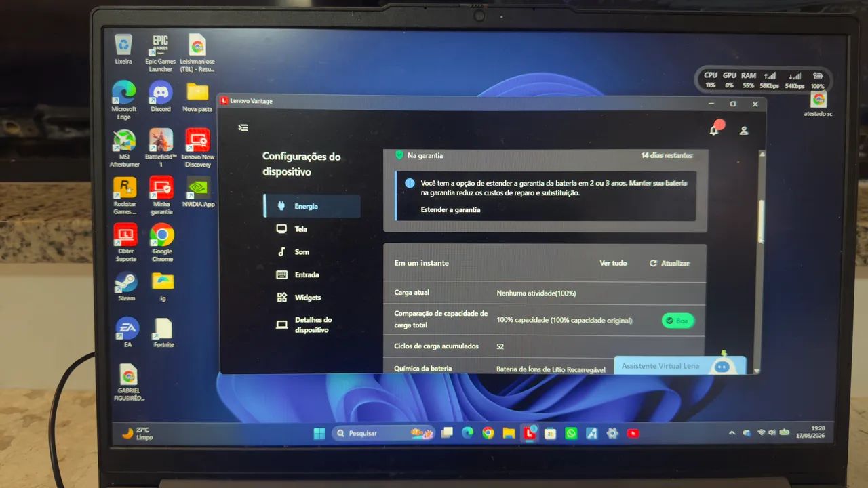Open notifications bell in Lenovo Vantage
Image resolution: width=868 pixels, height=488 pixels.
[x=714, y=130]
